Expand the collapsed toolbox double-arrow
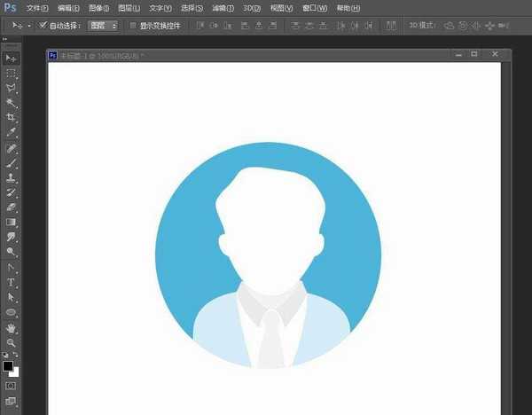 click(x=5, y=41)
